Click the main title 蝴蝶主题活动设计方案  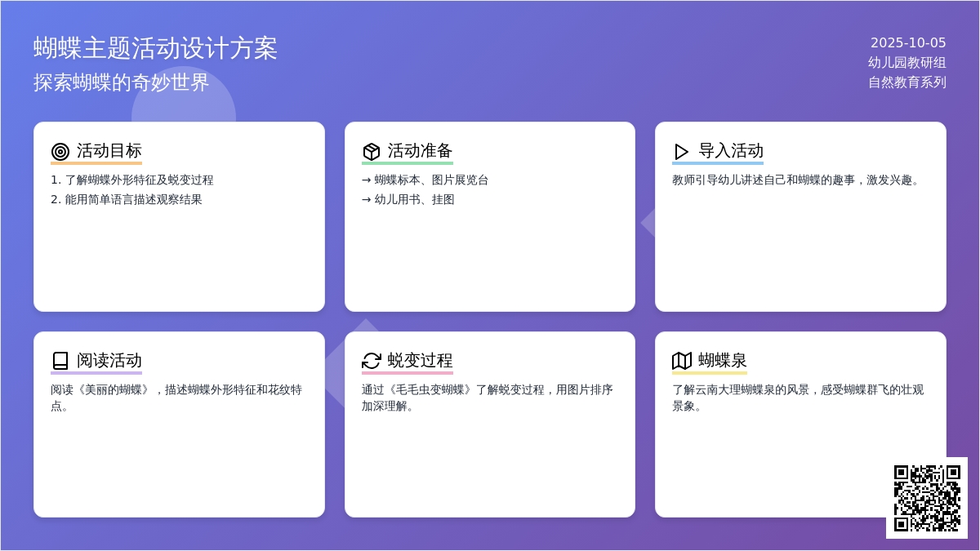156,48
